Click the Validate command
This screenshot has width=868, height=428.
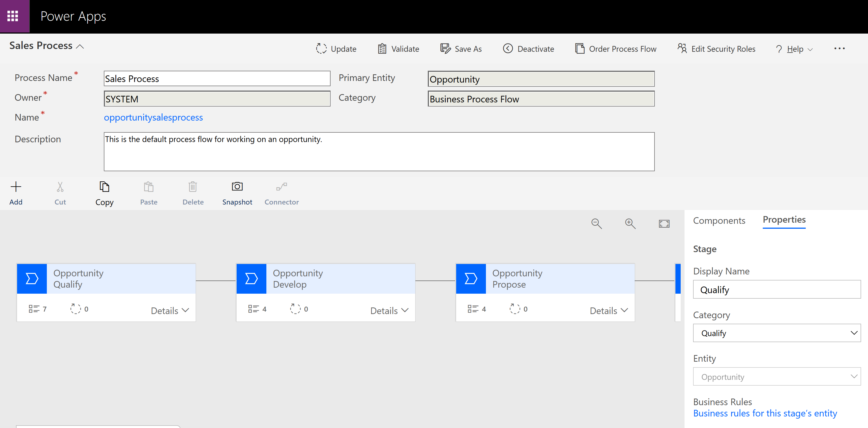398,49
